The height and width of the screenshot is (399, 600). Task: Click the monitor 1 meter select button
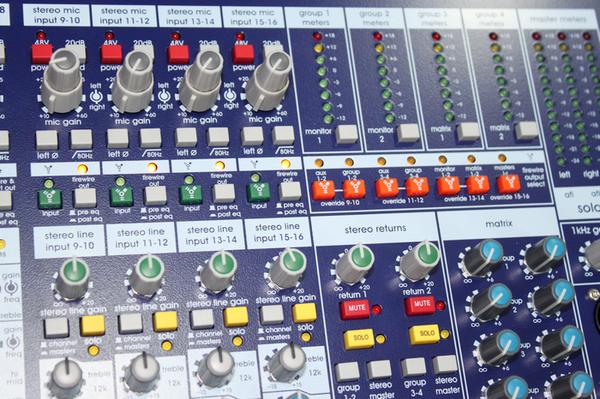346,134
